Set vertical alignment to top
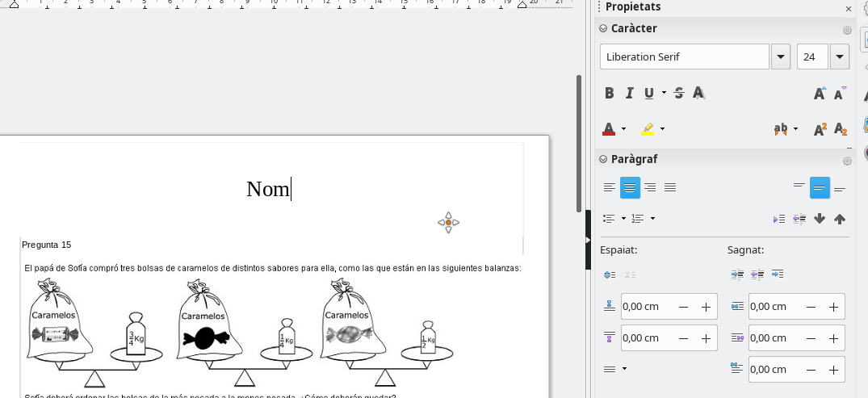Screen dimensions: 868x398 pyautogui.click(x=799, y=187)
